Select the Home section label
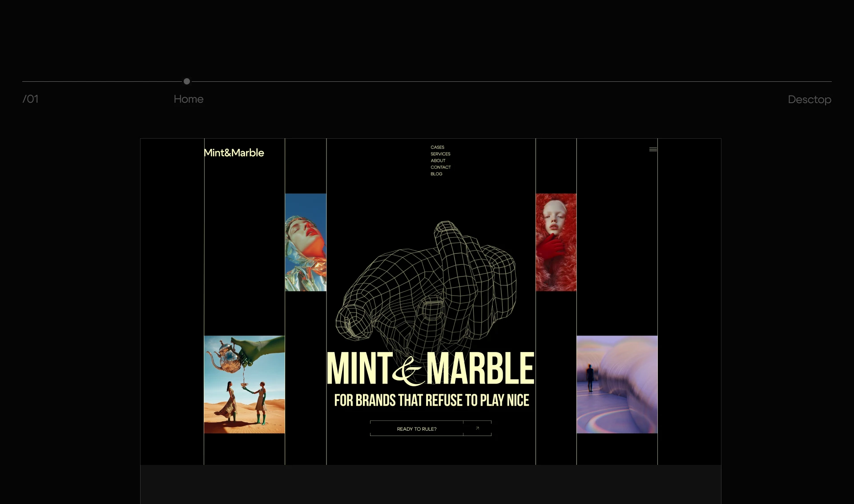 [x=189, y=99]
